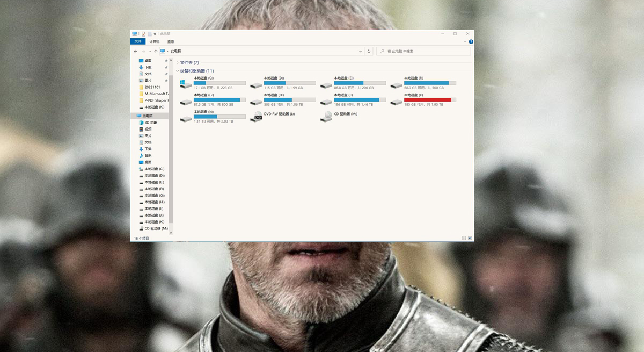Screen dimensions: 644x352
Task: Switch to large icons view in status bar
Action: (470, 238)
